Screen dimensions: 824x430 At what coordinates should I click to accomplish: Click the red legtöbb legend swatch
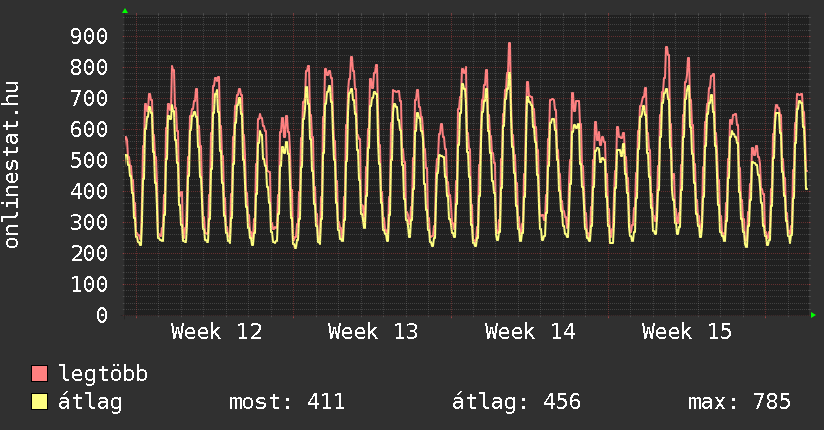40,374
